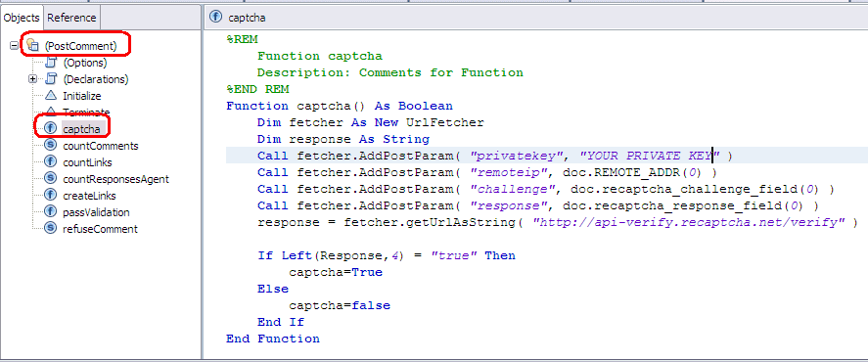This screenshot has height=362, width=868.
Task: Click the %END REM comment line
Action: (257, 89)
